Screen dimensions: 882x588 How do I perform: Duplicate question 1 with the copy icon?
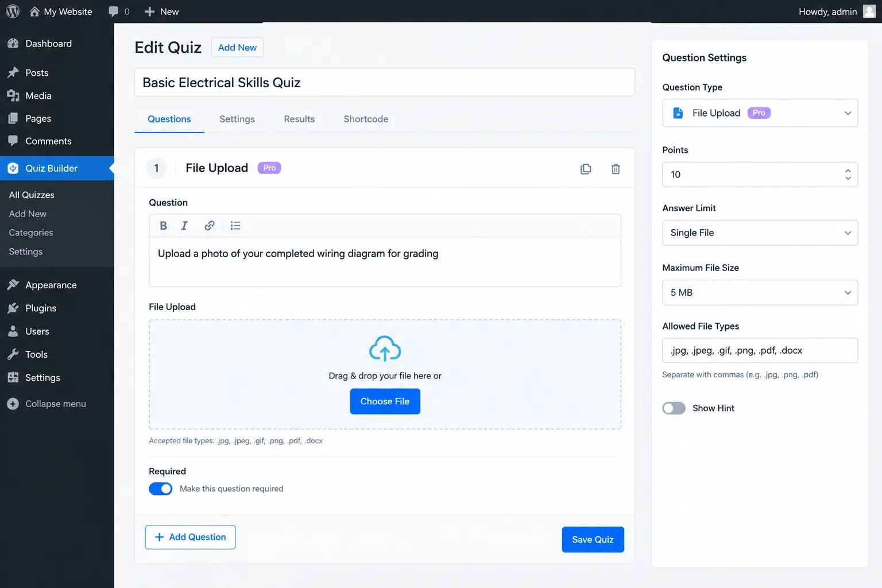(586, 169)
